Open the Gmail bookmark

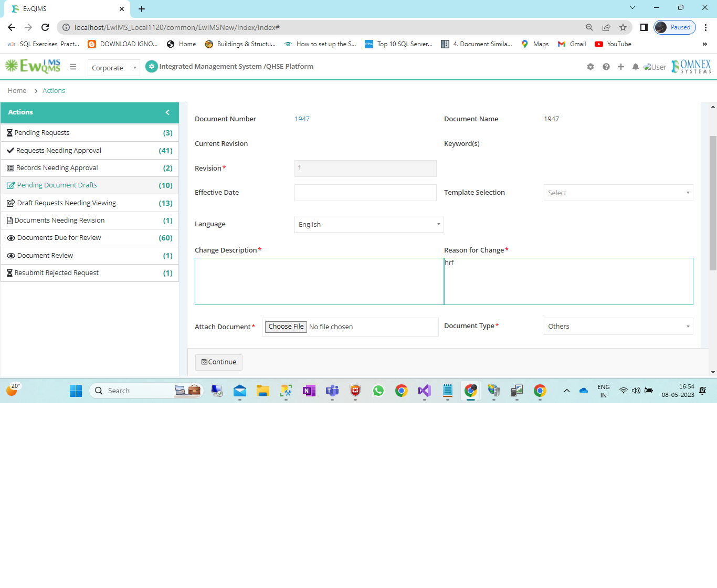click(572, 44)
